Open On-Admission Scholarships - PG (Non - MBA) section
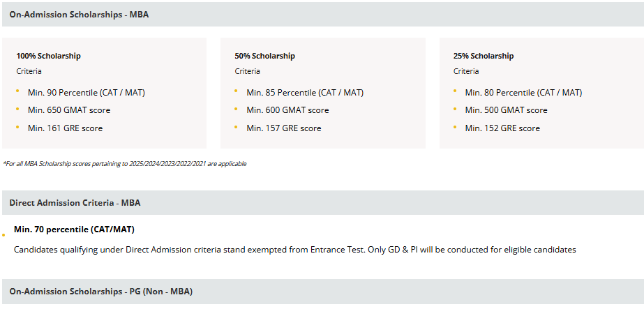644x309 pixels. click(323, 292)
